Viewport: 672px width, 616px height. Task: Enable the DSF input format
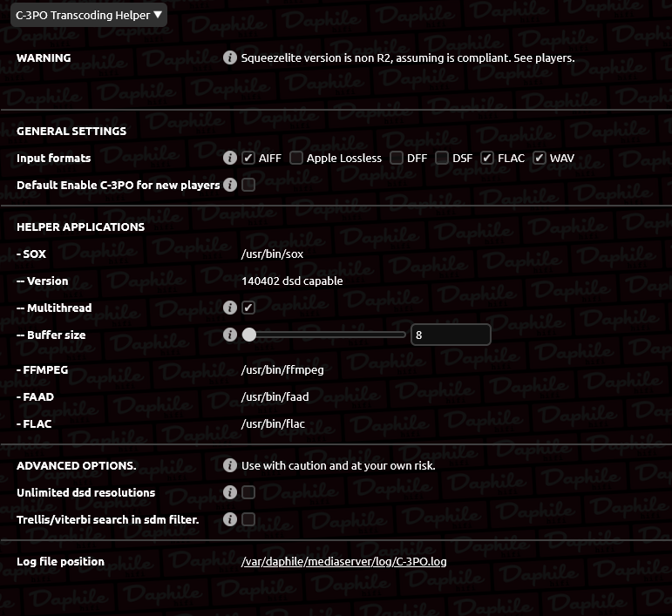coord(441,158)
